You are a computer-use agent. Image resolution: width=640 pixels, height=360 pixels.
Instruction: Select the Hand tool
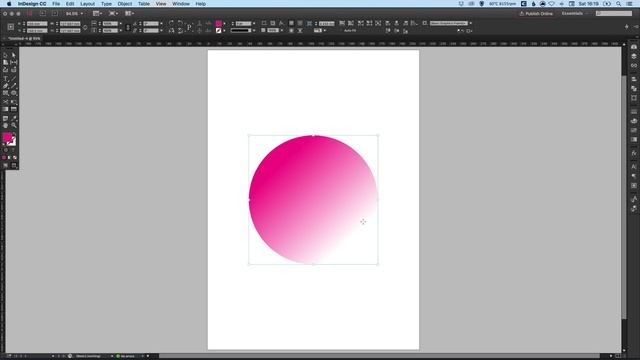click(x=5, y=125)
